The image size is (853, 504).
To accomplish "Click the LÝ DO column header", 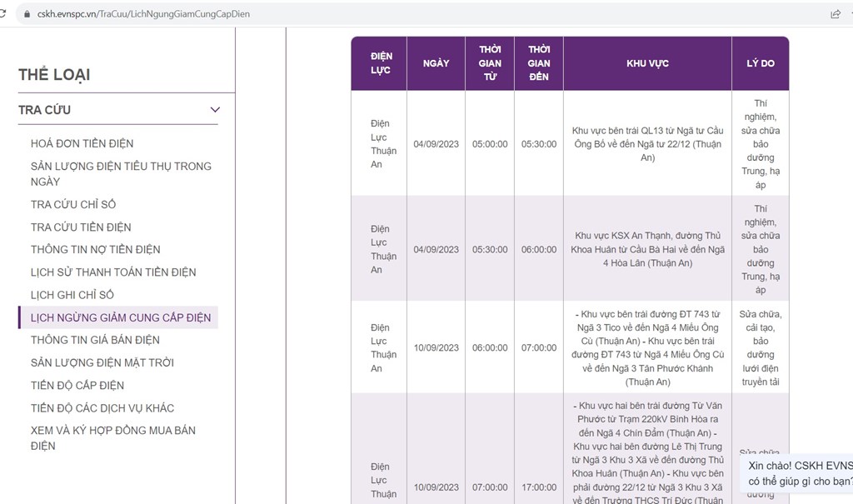I will tap(761, 63).
